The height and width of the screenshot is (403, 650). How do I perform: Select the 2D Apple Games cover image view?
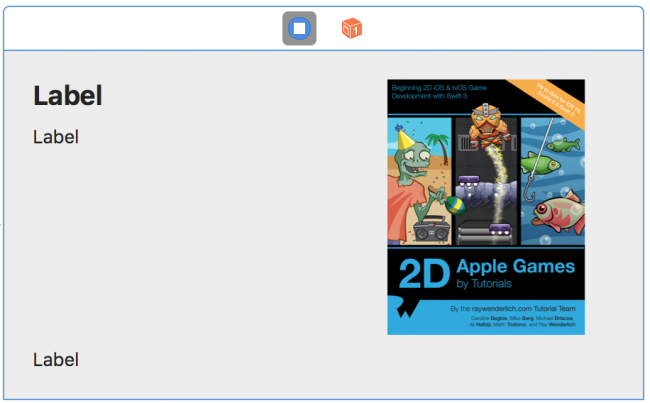[x=486, y=207]
